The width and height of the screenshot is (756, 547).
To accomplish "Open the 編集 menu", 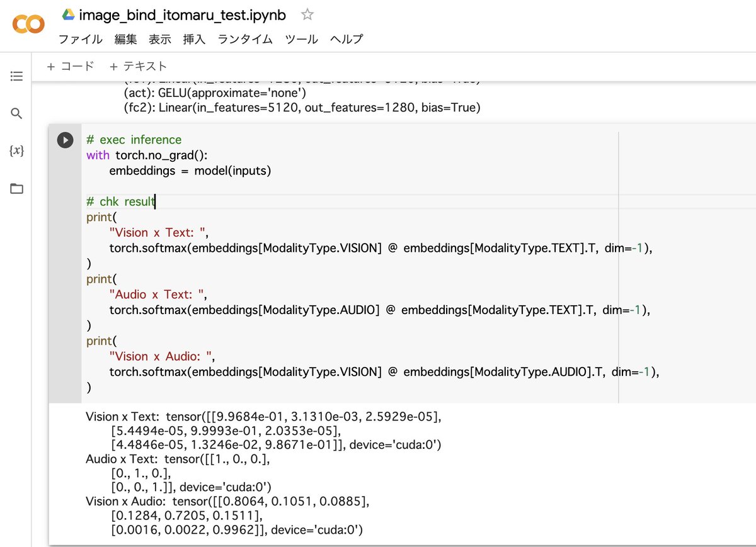I will click(x=125, y=39).
